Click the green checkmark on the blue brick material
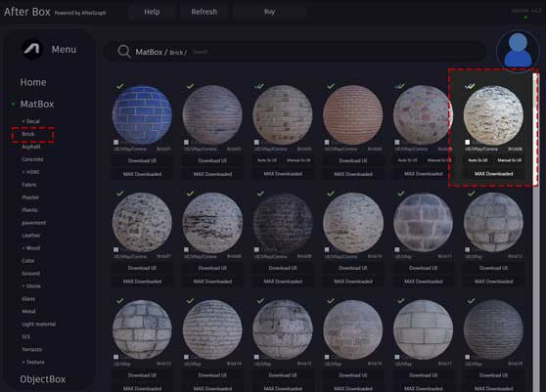The height and width of the screenshot is (392, 546). (x=120, y=86)
